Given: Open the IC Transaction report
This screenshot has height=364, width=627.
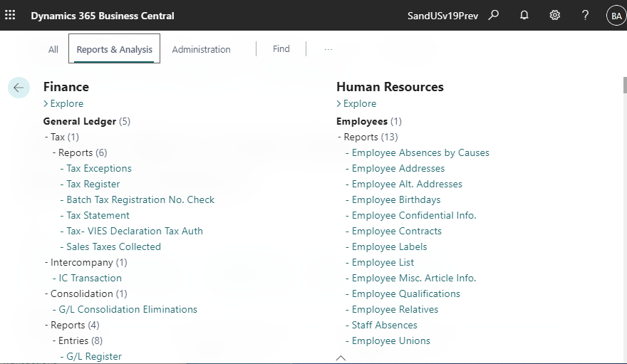Looking at the screenshot, I should 90,278.
